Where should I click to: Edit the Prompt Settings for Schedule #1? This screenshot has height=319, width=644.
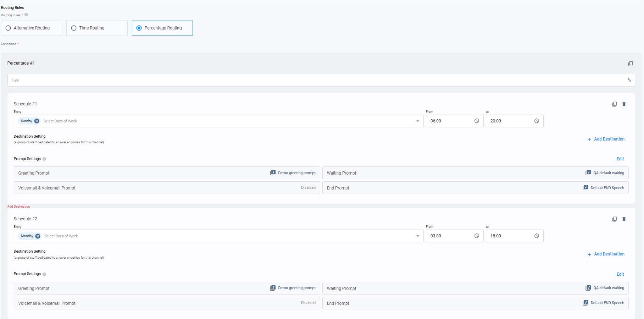620,159
